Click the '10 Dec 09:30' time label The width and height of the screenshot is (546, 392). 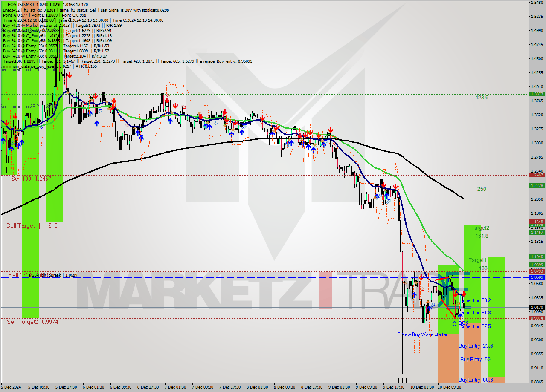point(449,387)
